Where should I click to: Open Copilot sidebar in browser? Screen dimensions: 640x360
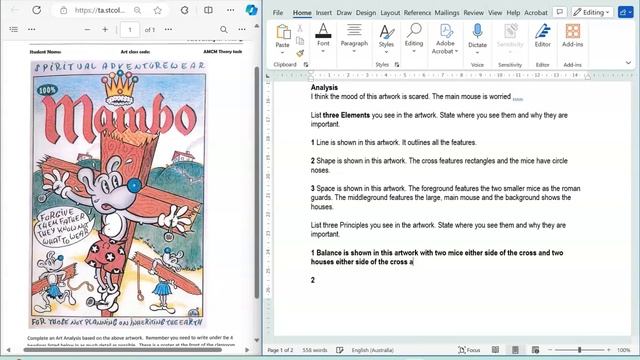(x=251, y=10)
